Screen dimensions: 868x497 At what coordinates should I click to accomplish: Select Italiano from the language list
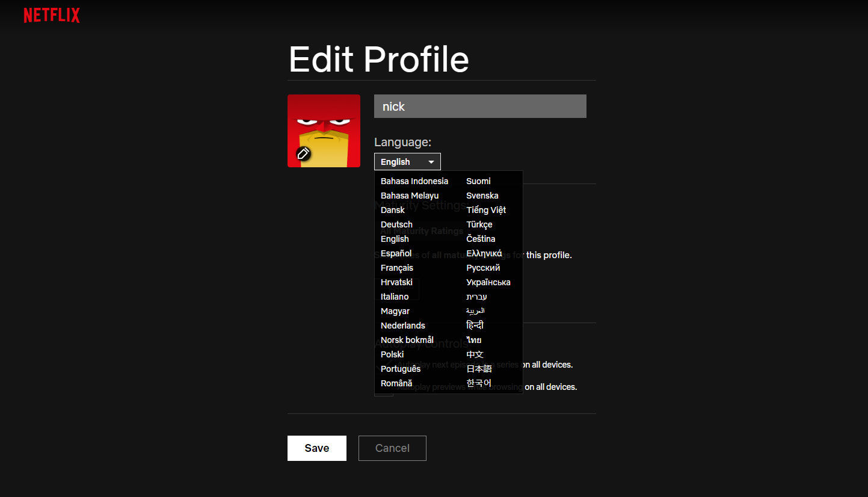[x=395, y=296]
